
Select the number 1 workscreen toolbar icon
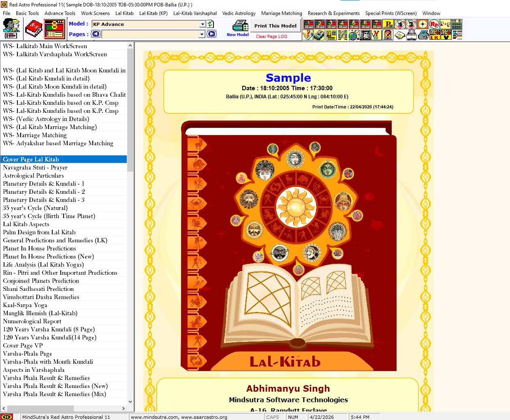click(308, 24)
